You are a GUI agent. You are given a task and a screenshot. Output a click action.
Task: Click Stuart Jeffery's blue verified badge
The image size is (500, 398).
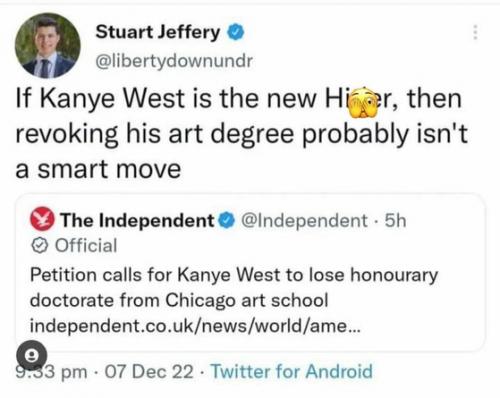(x=236, y=32)
